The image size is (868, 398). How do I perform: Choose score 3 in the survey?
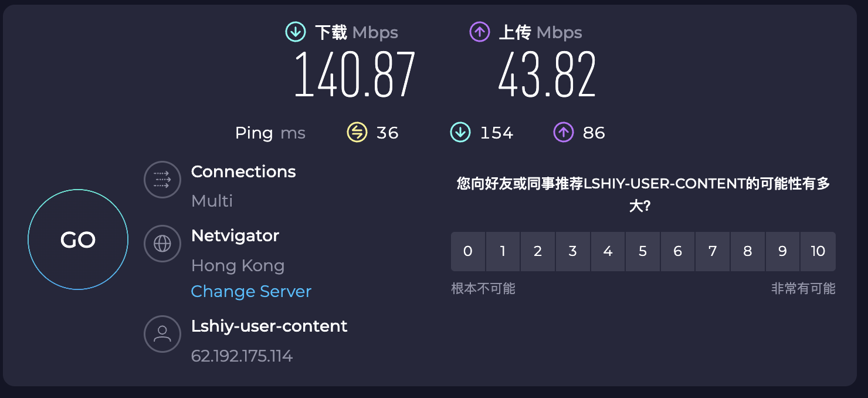[573, 251]
